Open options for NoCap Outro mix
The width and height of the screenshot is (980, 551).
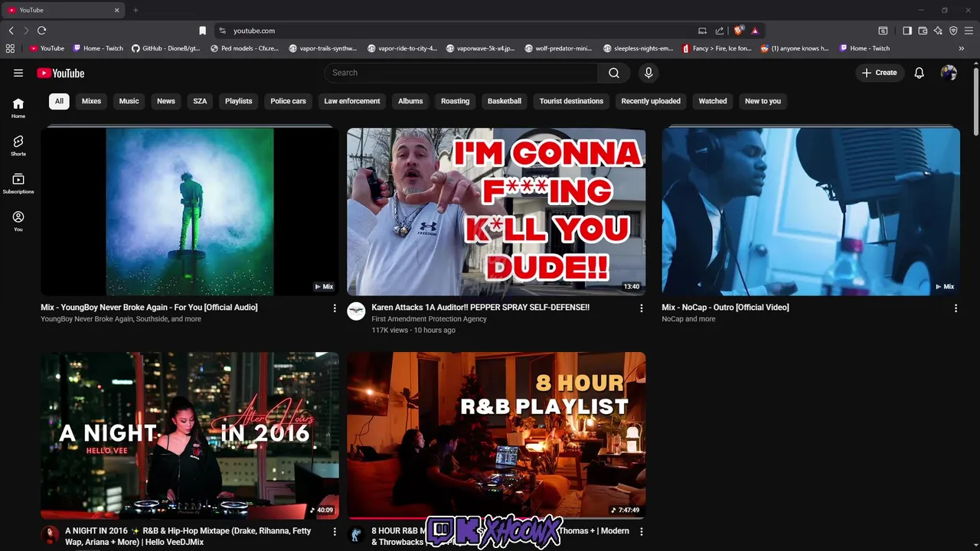tap(955, 308)
